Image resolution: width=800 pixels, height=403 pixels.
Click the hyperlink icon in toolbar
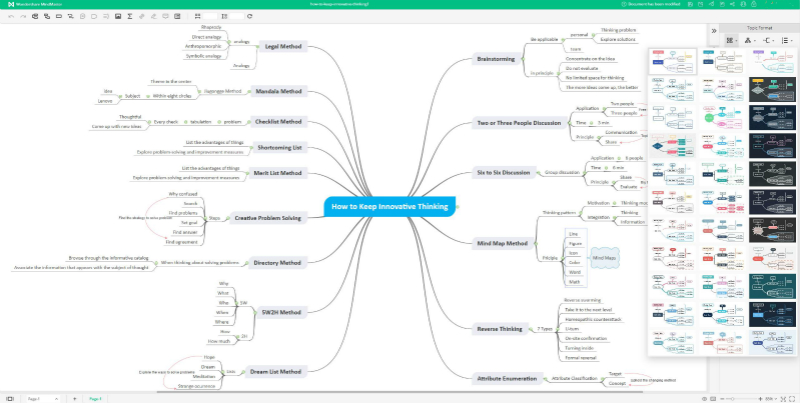coord(140,16)
